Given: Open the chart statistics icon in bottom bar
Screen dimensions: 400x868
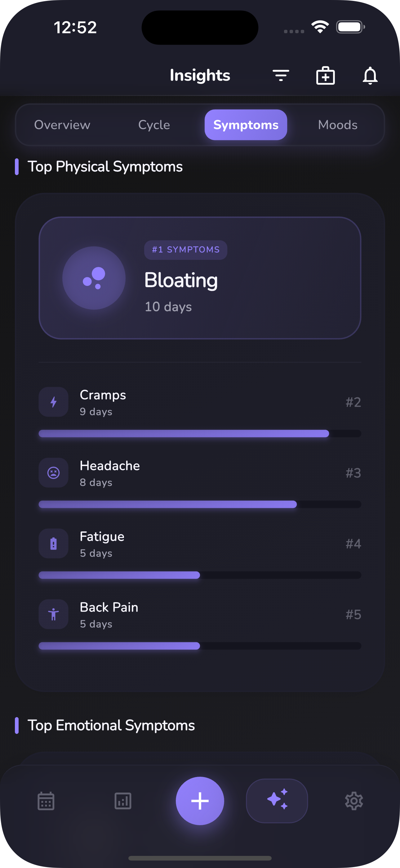Looking at the screenshot, I should [123, 801].
